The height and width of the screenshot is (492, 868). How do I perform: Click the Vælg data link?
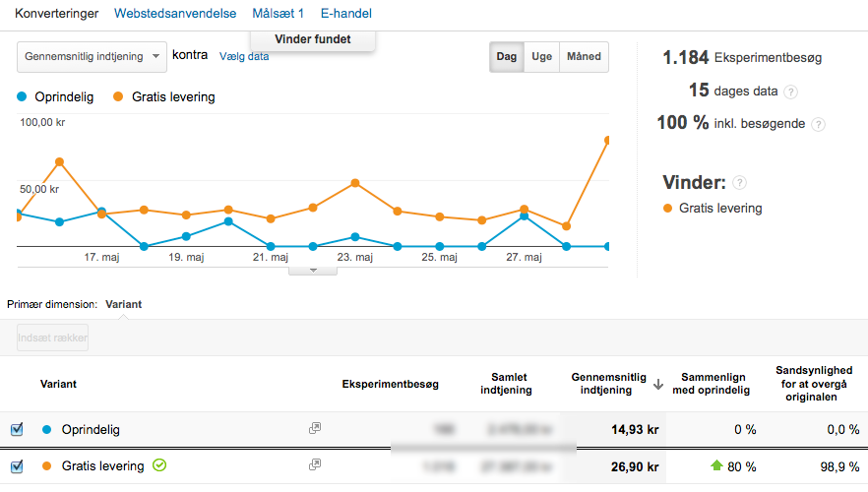click(x=244, y=56)
